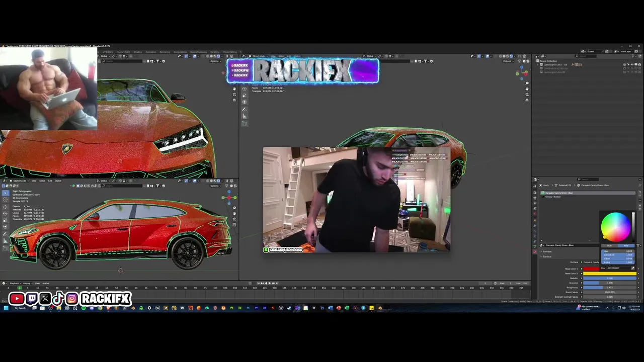Click the Base Color 1 red swatch
Image resolution: width=644 pixels, height=362 pixels.
[x=591, y=269]
